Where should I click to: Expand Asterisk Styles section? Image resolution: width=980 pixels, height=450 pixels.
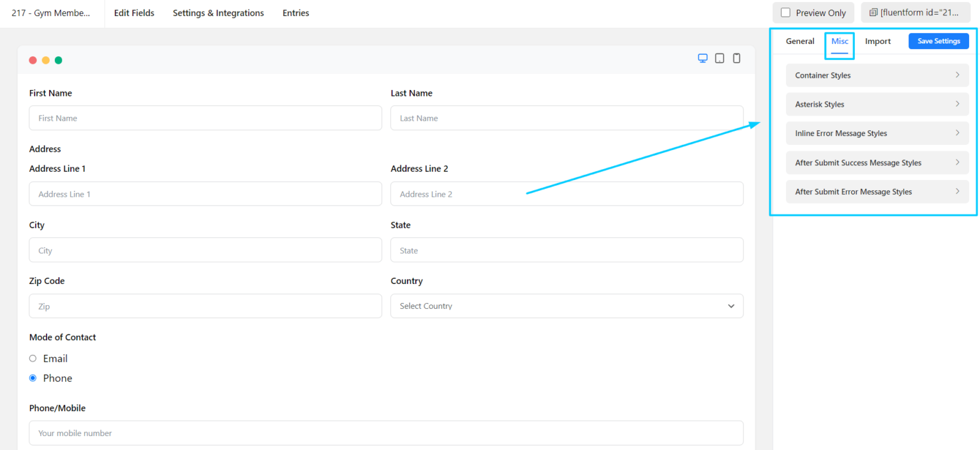(x=877, y=104)
